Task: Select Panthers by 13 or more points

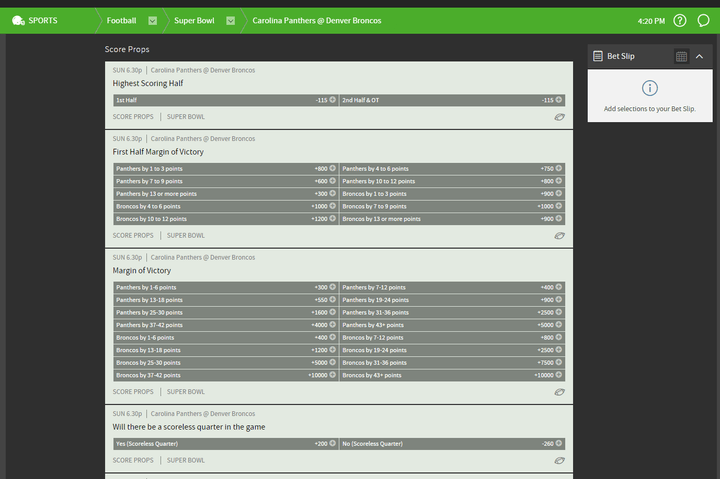Action: pos(225,194)
